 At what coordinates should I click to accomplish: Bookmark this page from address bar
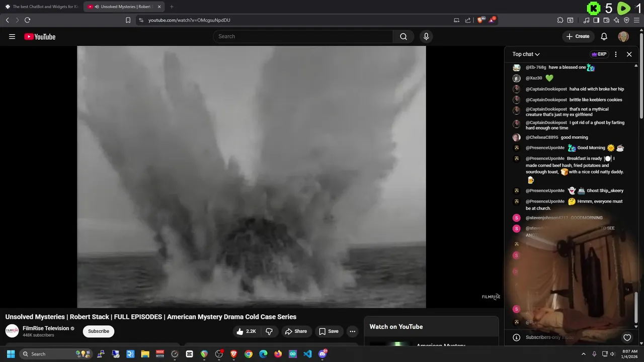128,20
